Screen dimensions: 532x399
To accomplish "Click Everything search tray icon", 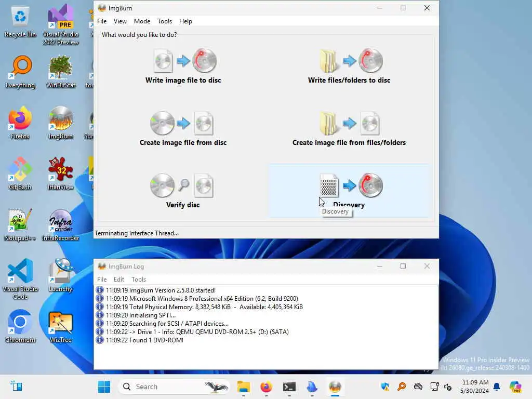I will tap(402, 387).
